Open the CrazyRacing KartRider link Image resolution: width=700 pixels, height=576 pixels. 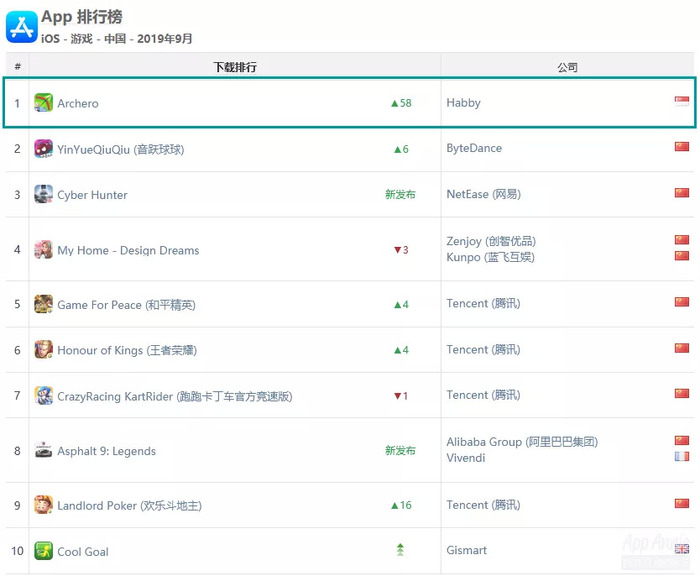175,397
